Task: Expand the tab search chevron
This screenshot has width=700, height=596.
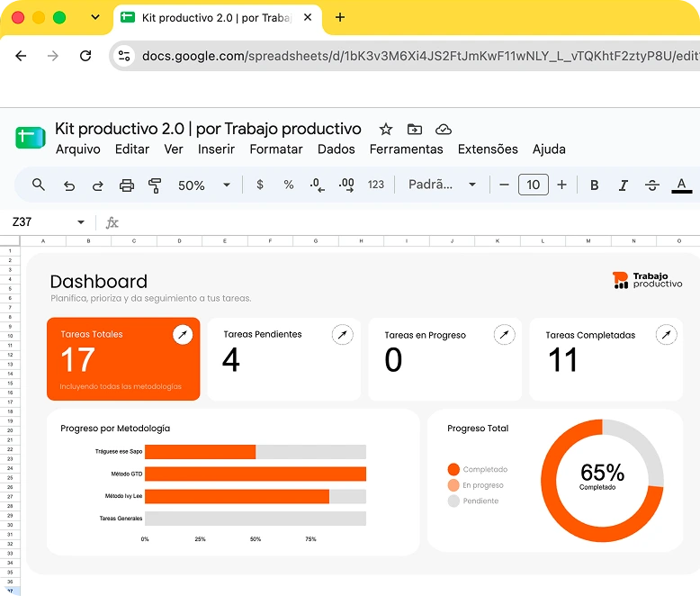Action: [95, 17]
